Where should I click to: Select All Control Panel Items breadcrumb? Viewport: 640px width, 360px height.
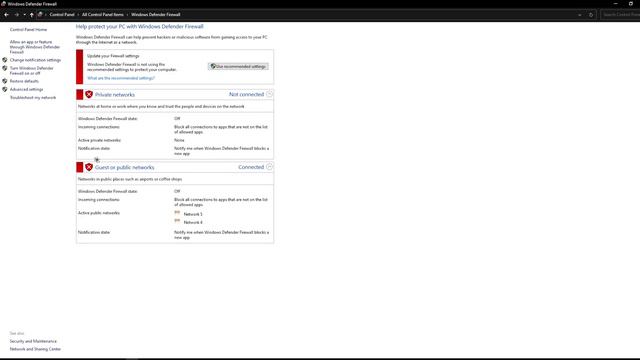coord(103,15)
